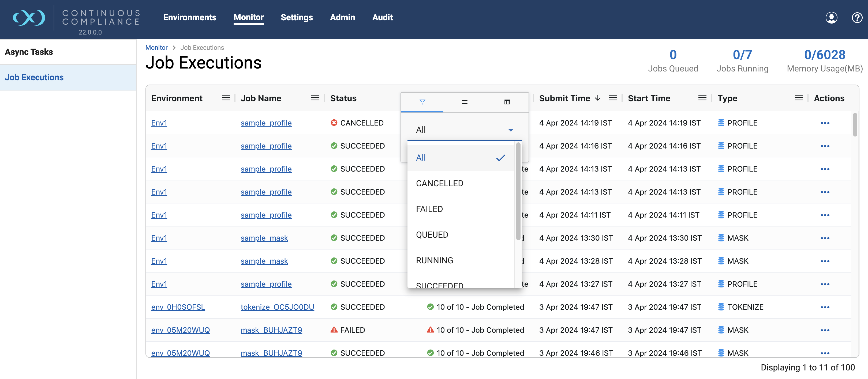Open sample_mask link for 13:30 job

pos(264,238)
